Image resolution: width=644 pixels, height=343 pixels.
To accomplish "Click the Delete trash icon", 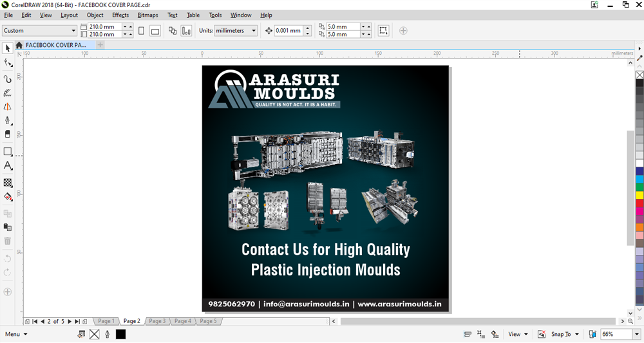I will (x=7, y=241).
